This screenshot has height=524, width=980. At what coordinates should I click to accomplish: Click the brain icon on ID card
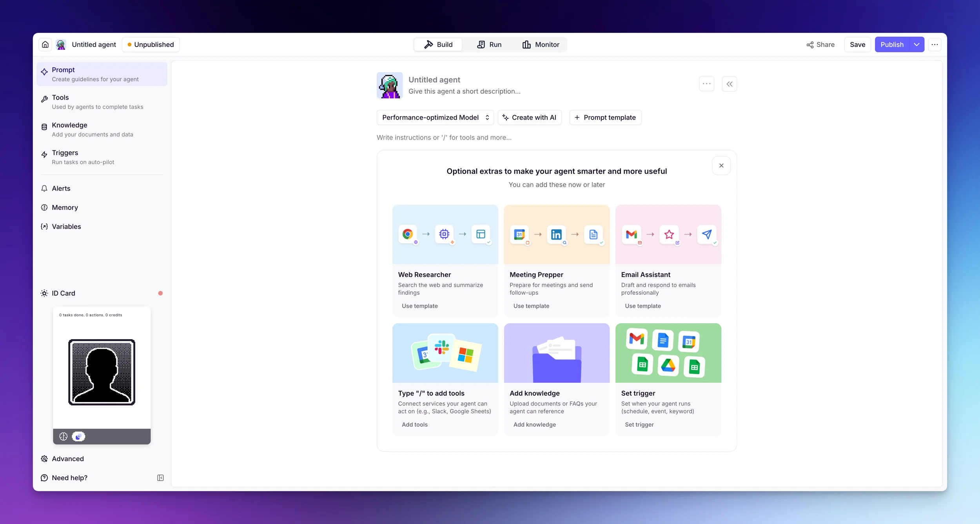pyautogui.click(x=63, y=437)
